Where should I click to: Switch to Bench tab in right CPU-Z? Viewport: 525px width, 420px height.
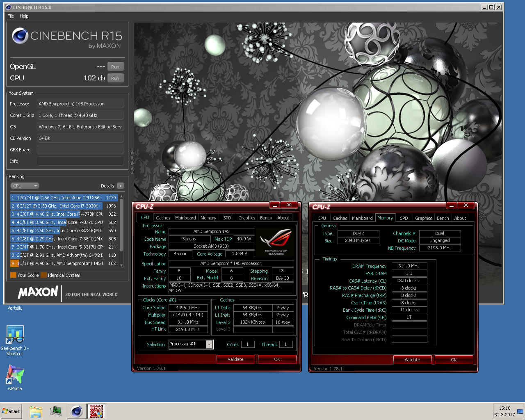[443, 218]
